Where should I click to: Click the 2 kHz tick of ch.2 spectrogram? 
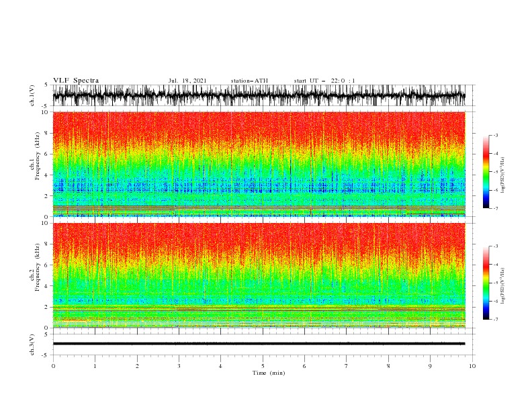tap(46, 307)
